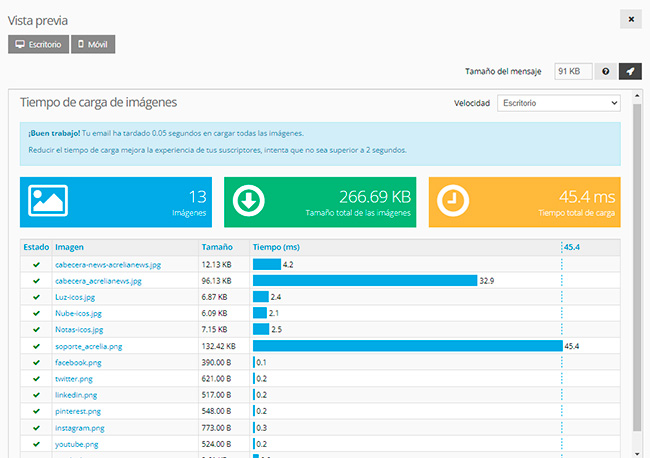Click the download arrow icon in green tile
Image resolution: width=650 pixels, height=458 pixels.
click(x=249, y=201)
